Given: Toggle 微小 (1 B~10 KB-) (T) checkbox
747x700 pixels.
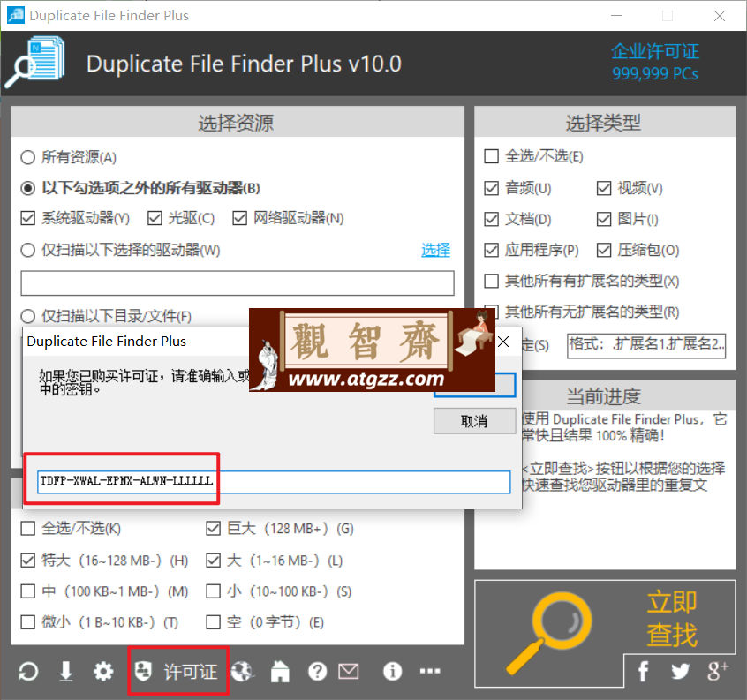Looking at the screenshot, I should [28, 622].
